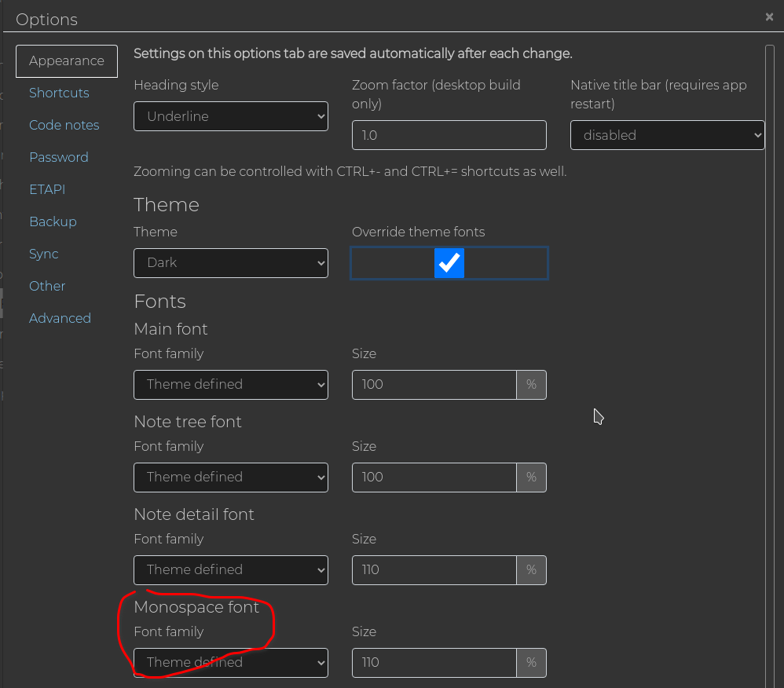This screenshot has height=688, width=784.
Task: Open Main font family dropdown
Action: pos(231,385)
